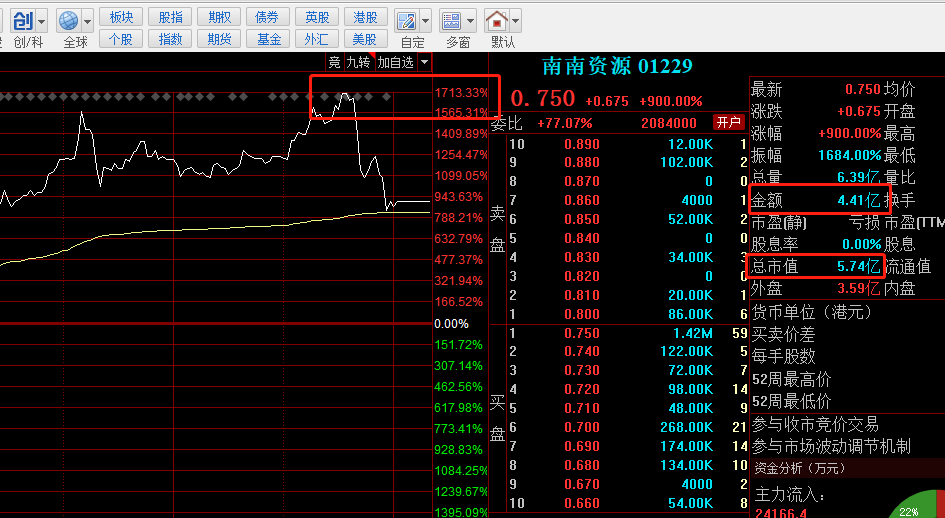Toggle the 九转 indicator button
The height and width of the screenshot is (518, 945).
pyautogui.click(x=359, y=62)
